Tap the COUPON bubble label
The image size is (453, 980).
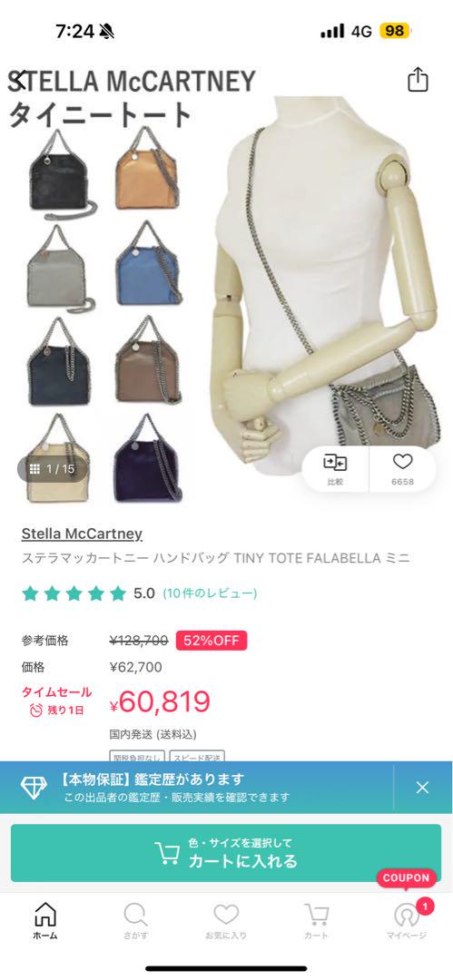[x=406, y=877]
